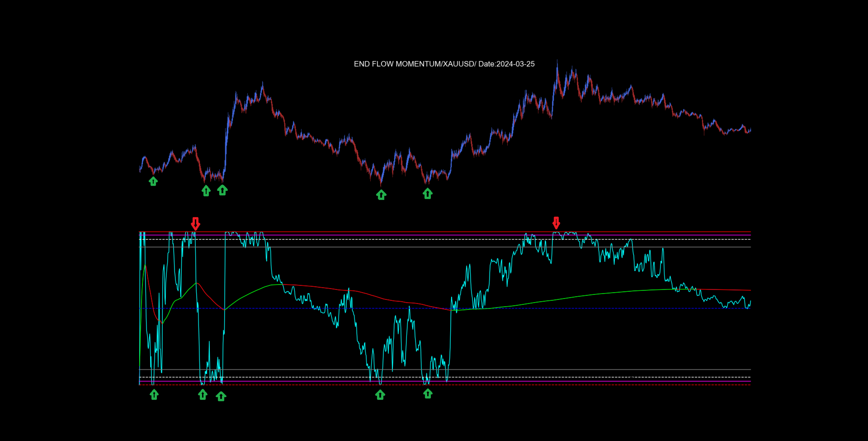The width and height of the screenshot is (868, 441).
Task: Click the second green arrow below the oscillator panel
Action: pos(203,395)
